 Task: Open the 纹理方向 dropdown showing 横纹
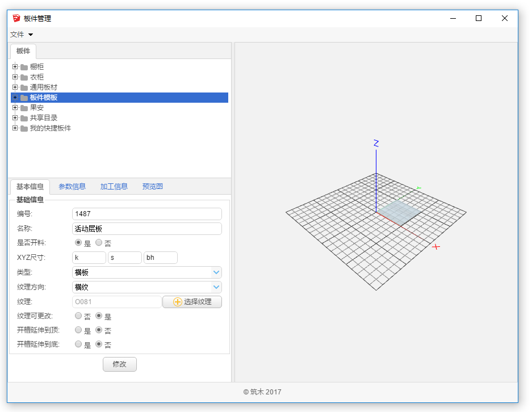click(147, 287)
